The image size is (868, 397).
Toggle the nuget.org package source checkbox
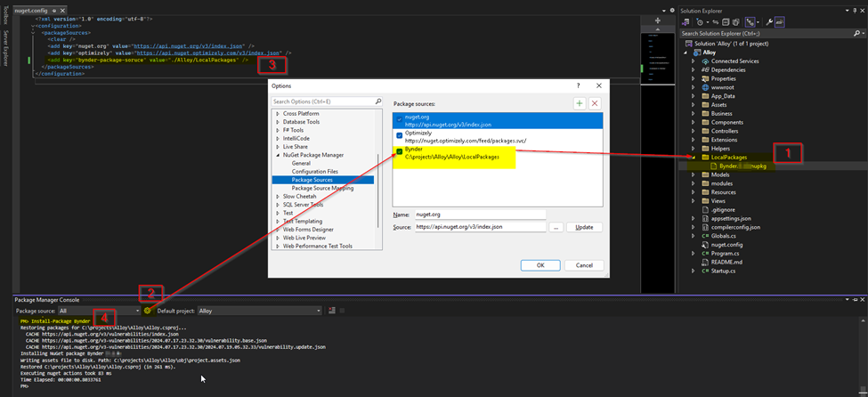400,118
